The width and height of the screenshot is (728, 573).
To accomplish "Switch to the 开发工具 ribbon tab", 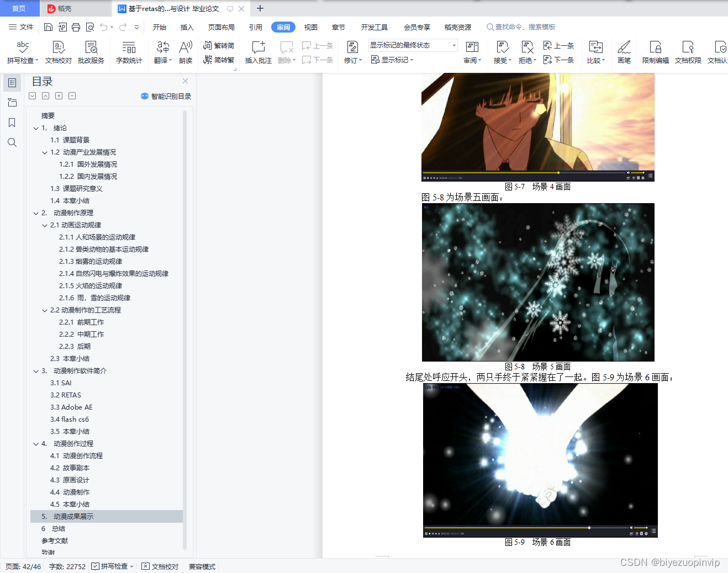I will [374, 27].
